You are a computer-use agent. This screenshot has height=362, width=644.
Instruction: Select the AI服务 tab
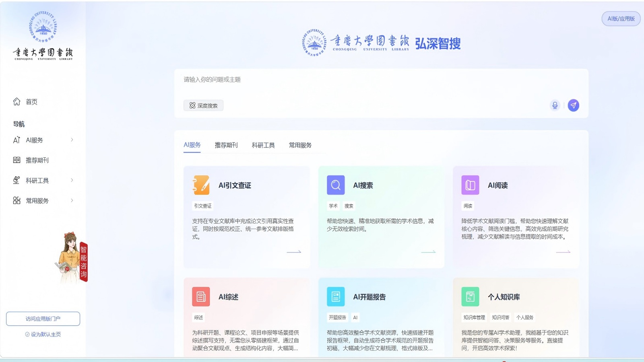pos(192,145)
